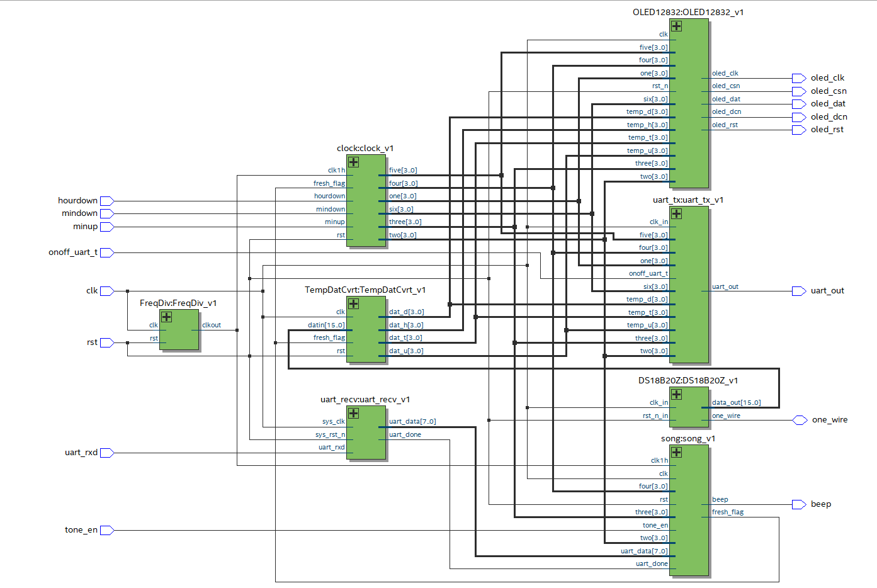
Task: Expand the uart_recv_v1 block plus icon
Action: pyautogui.click(x=353, y=413)
